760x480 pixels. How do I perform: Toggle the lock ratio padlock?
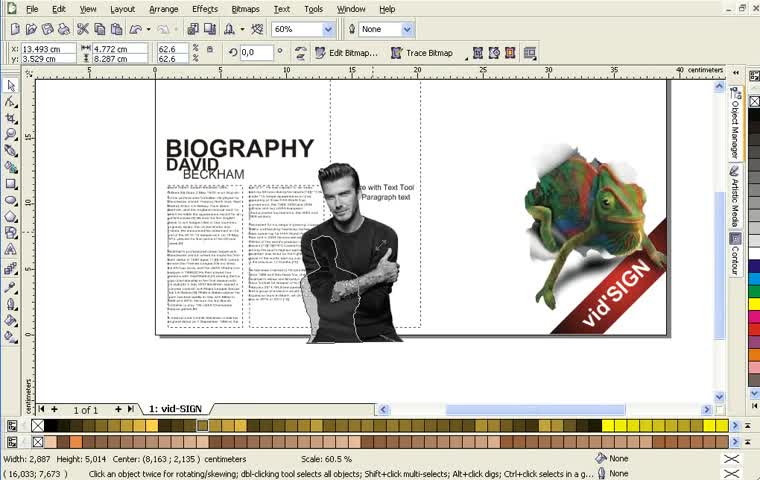click(x=210, y=49)
